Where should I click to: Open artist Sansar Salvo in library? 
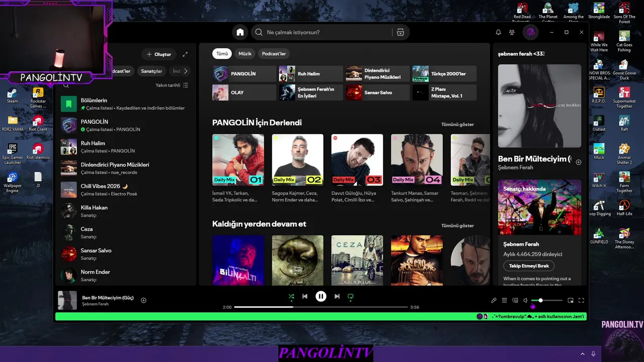(x=125, y=254)
